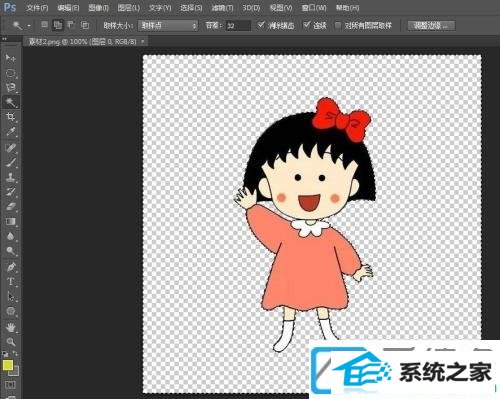
Task: Click the 容差 tolerance input field
Action: pyautogui.click(x=238, y=26)
